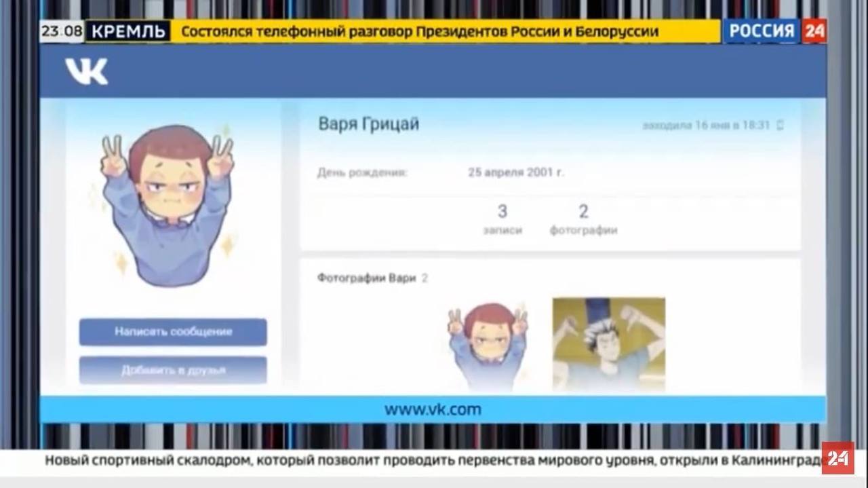
Task: Click the 'www.vk.com' caption bar
Action: point(433,409)
